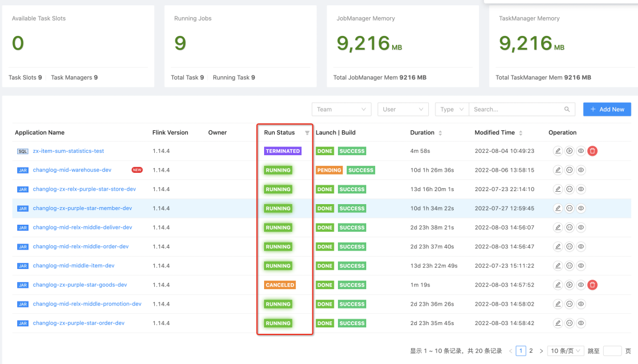Click the search magnifier icon

[567, 109]
